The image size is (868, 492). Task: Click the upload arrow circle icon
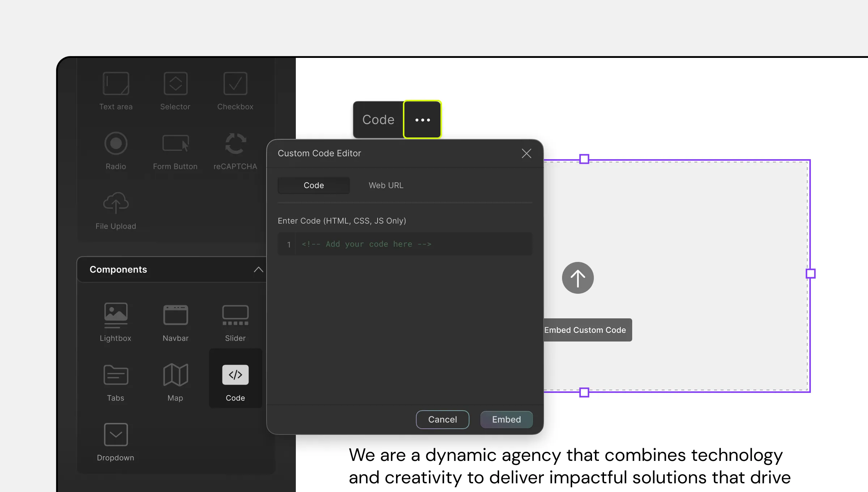coord(578,278)
